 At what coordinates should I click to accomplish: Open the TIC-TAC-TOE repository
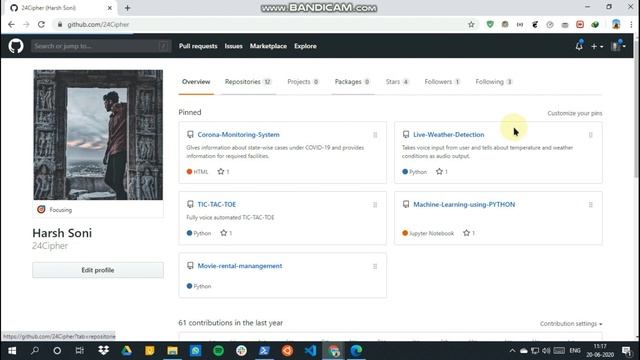click(x=217, y=204)
